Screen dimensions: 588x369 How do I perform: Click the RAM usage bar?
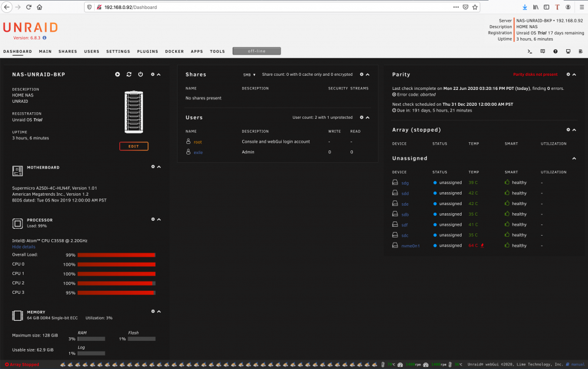tap(91, 338)
